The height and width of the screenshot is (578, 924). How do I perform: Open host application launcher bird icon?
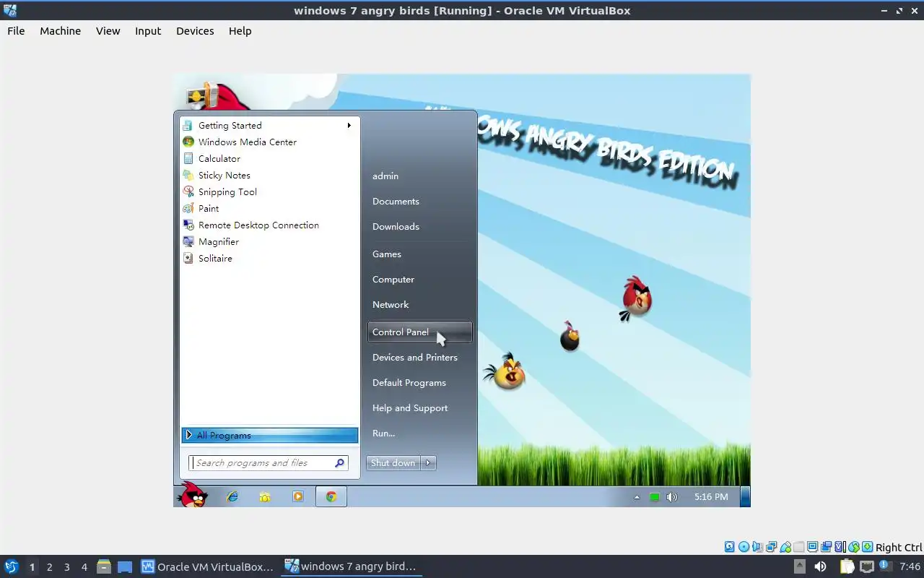click(12, 567)
